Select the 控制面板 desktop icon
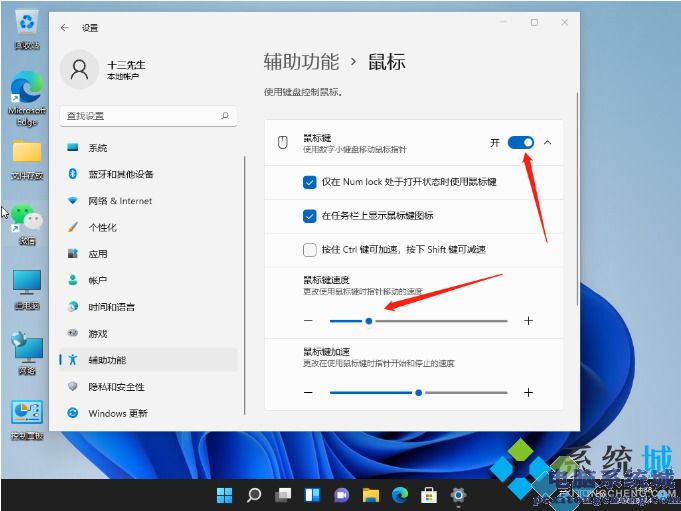 tap(27, 420)
